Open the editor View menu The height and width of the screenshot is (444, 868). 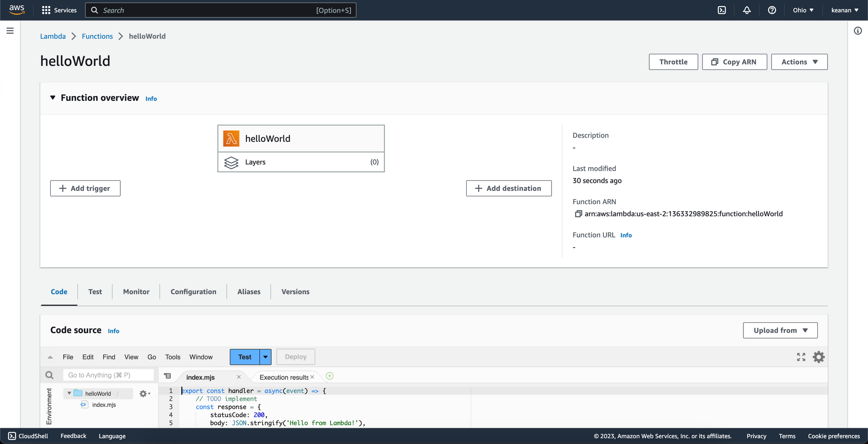click(x=132, y=357)
